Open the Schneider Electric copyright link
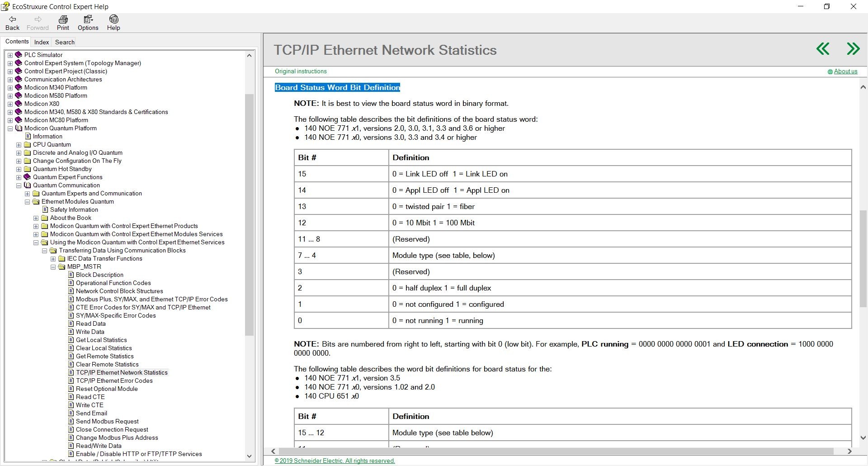Screen dimensions: 868x466 [x=335, y=461]
